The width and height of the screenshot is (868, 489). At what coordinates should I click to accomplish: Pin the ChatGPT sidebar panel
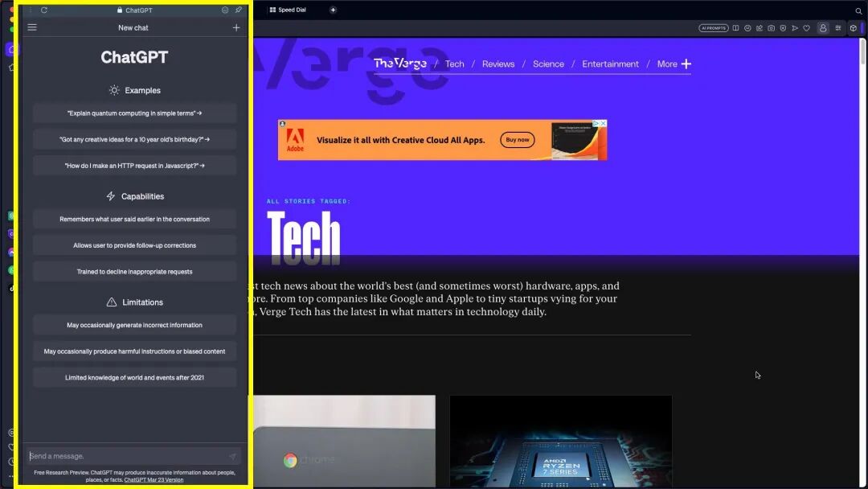click(x=239, y=10)
